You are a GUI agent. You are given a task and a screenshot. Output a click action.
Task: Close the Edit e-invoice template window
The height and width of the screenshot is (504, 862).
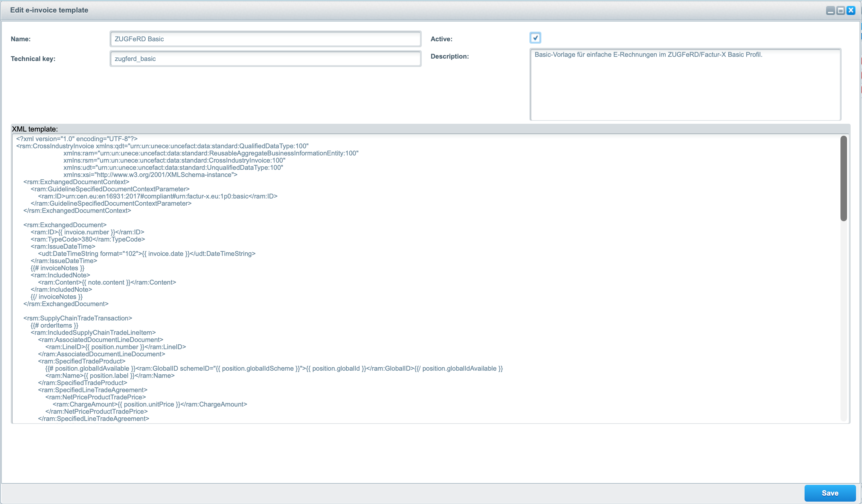pos(851,10)
